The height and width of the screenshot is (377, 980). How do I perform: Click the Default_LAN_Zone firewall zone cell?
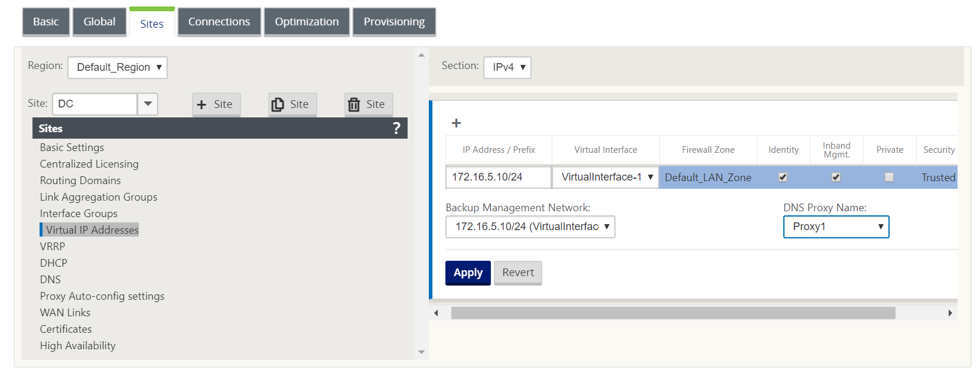pyautogui.click(x=708, y=178)
